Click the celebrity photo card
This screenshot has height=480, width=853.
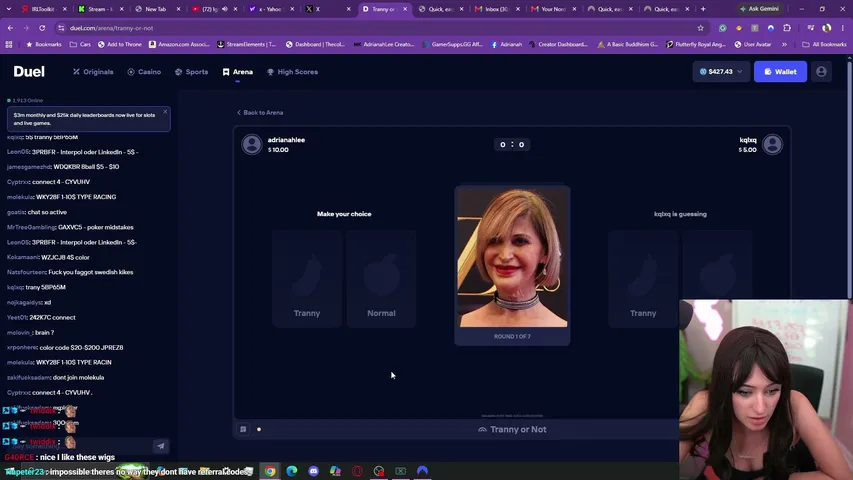click(512, 256)
